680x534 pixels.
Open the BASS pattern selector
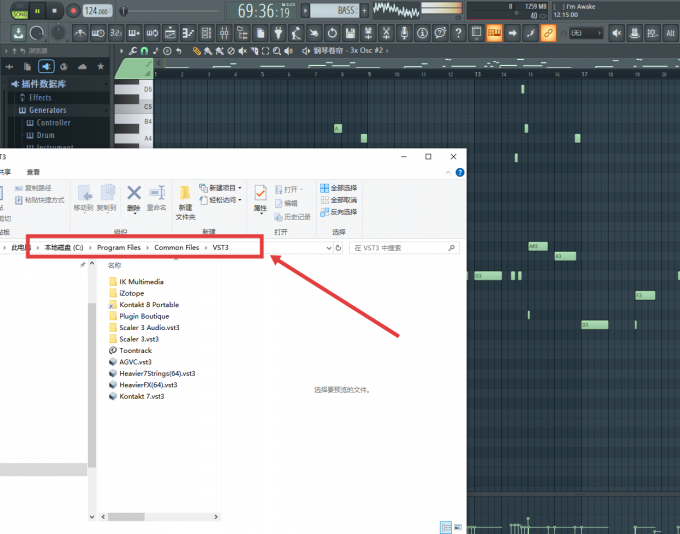tap(334, 10)
